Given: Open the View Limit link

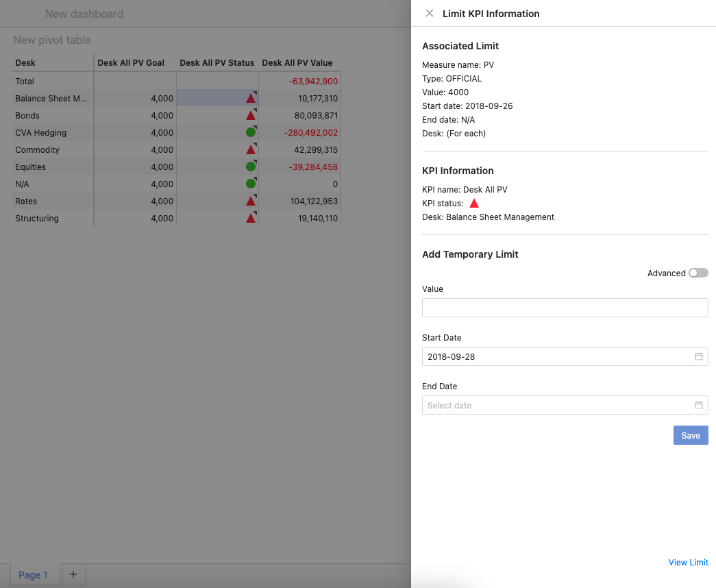Looking at the screenshot, I should click(x=688, y=562).
